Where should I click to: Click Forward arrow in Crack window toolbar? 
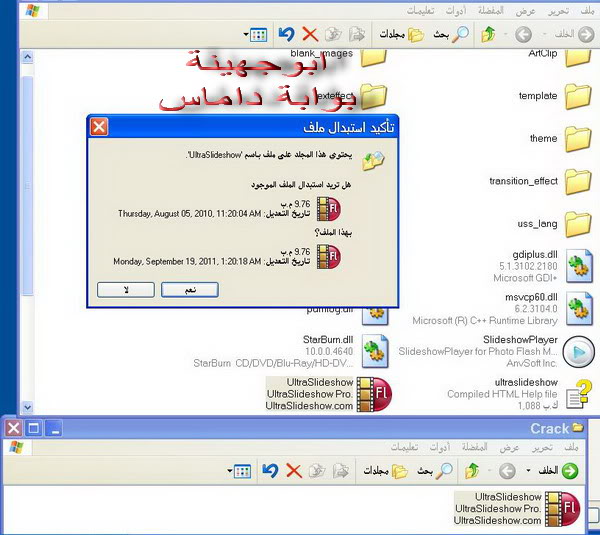[x=507, y=471]
